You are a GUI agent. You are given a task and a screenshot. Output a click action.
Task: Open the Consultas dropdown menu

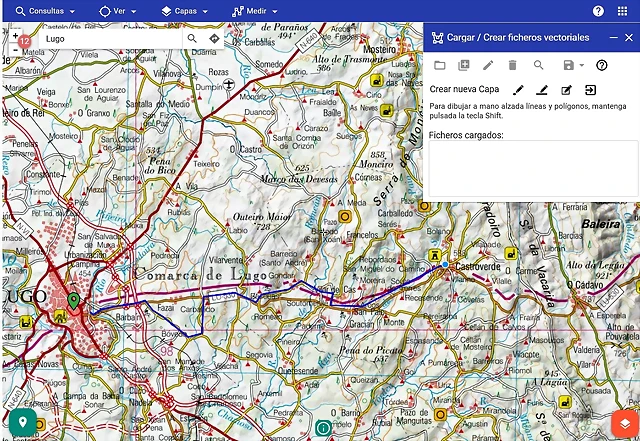tap(45, 11)
